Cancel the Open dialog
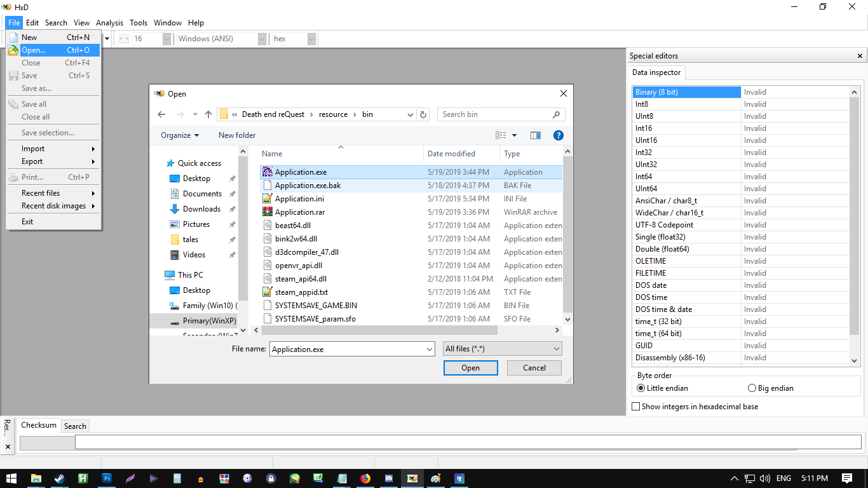Image resolution: width=868 pixels, height=488 pixels. click(534, 368)
